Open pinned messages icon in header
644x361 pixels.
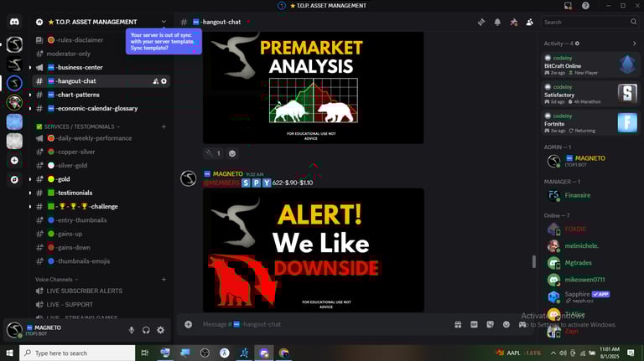514,22
